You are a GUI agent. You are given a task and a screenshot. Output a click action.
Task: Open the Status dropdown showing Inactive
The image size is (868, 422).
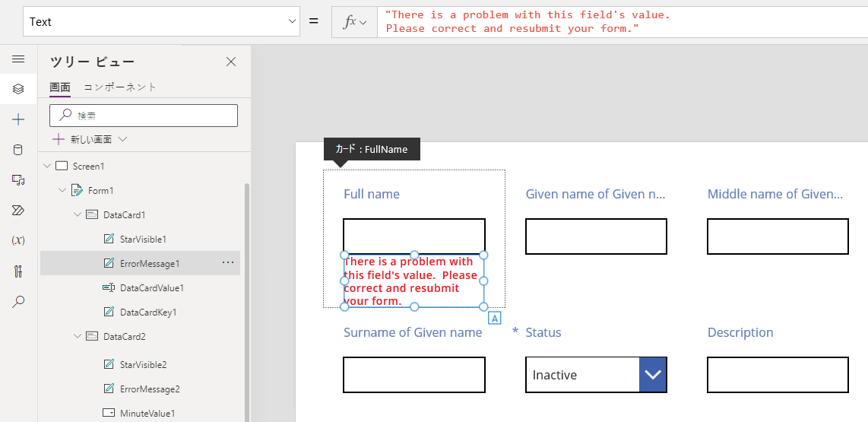pyautogui.click(x=596, y=375)
